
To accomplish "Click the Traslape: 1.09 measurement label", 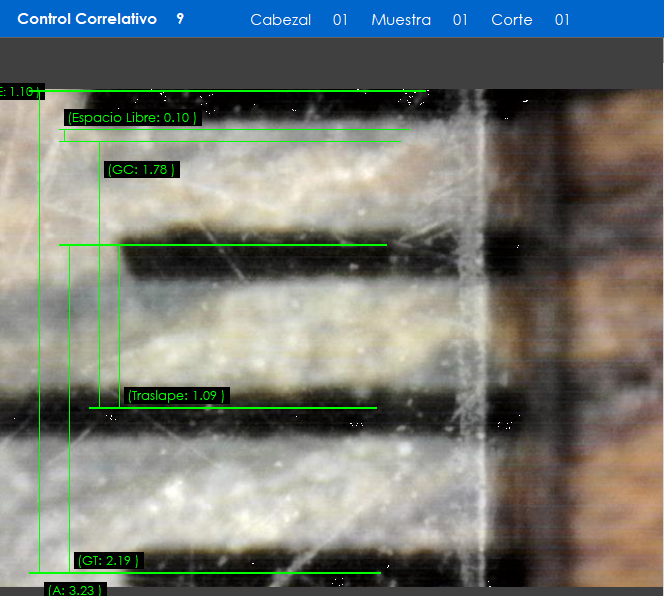I will click(175, 396).
